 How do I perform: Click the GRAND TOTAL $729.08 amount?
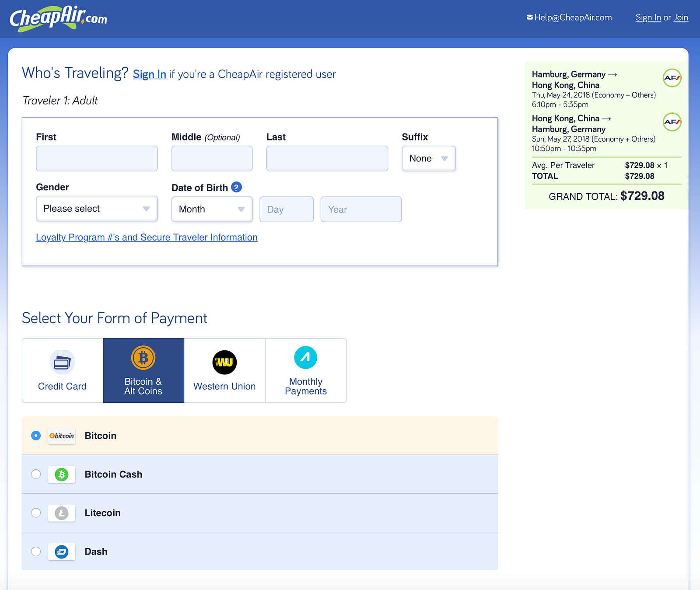(x=642, y=196)
